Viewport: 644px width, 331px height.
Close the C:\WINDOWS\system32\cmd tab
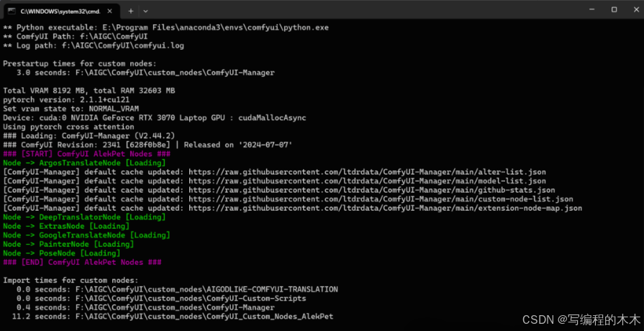pos(109,11)
